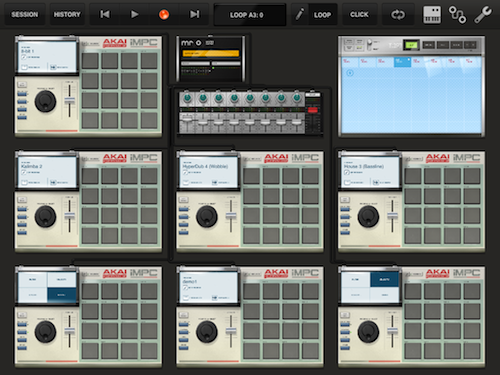The image size is (500, 375).
Task: Adjust the volume fader on Kalimba 2 iMPC
Action: (69, 216)
